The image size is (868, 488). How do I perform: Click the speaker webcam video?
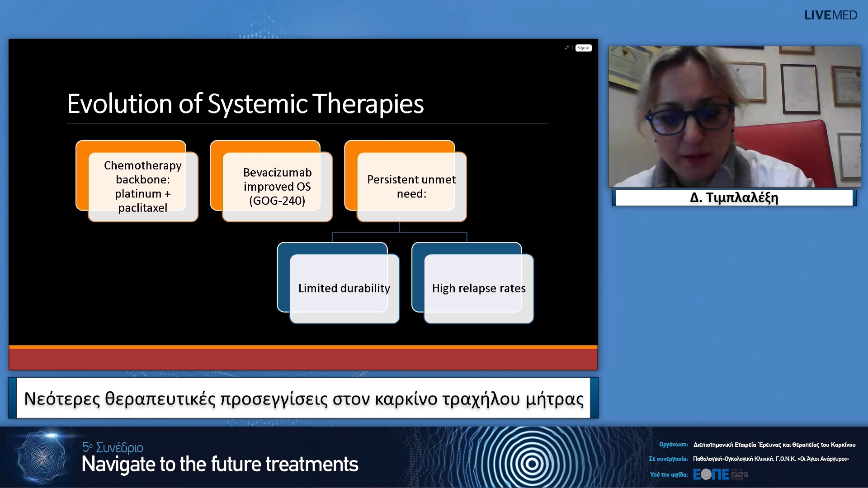click(734, 117)
